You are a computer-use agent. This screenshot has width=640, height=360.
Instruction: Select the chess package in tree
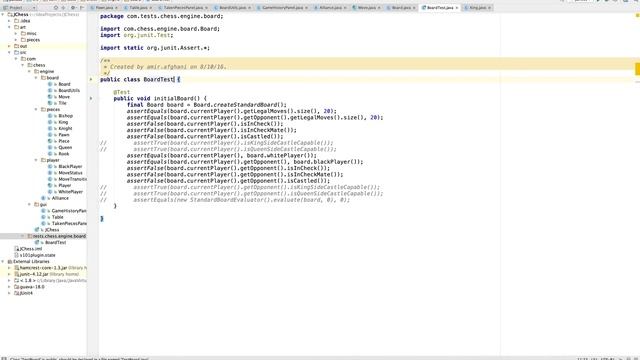coord(39,65)
